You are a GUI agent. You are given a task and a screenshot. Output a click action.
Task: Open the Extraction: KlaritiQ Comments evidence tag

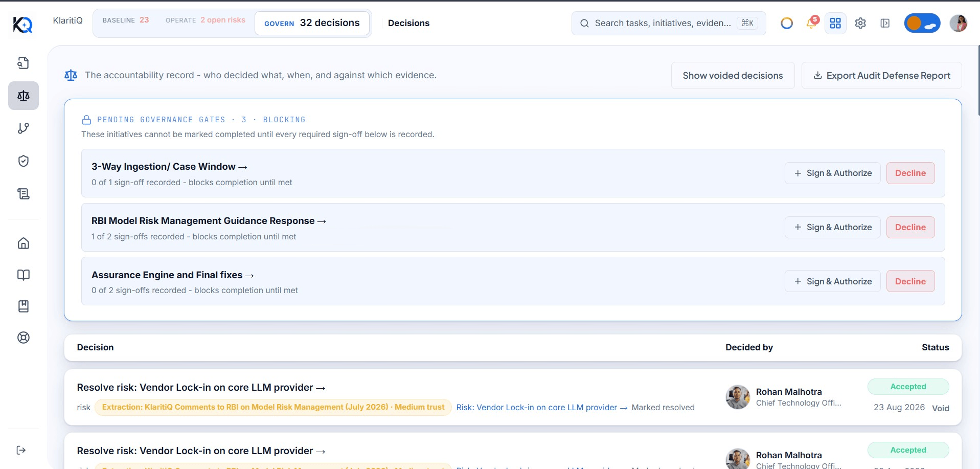coord(273,407)
